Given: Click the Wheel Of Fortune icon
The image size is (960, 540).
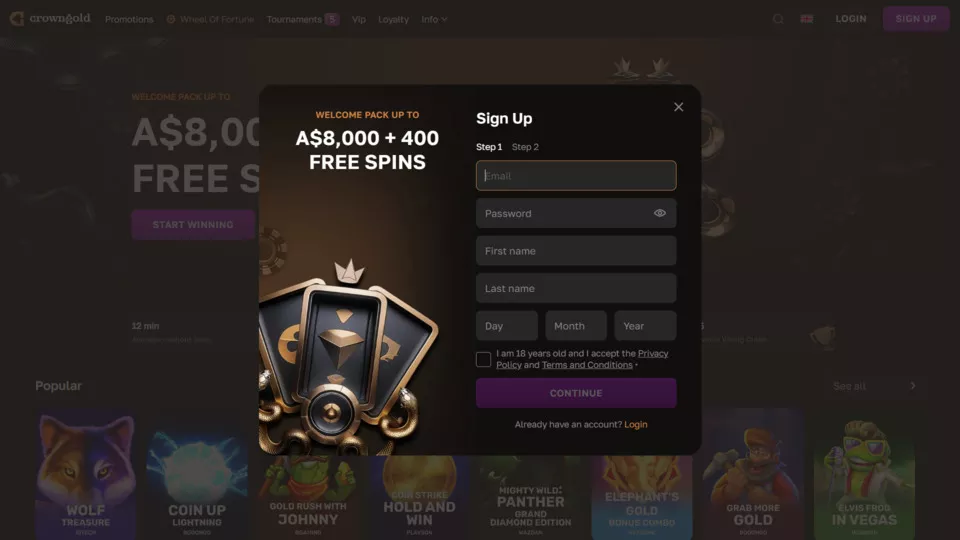Looking at the screenshot, I should click(171, 19).
